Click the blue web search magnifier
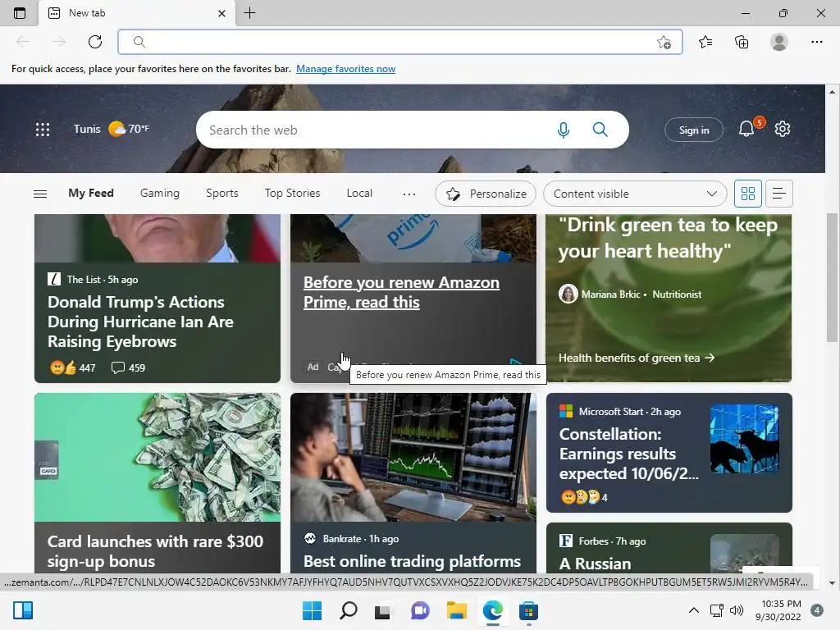Viewport: 840px width, 630px height. click(600, 130)
